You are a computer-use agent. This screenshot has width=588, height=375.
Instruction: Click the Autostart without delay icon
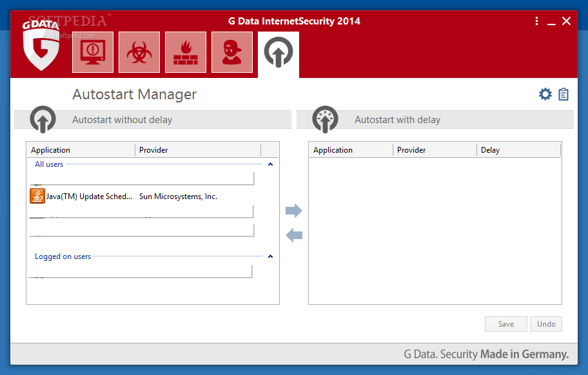43,119
